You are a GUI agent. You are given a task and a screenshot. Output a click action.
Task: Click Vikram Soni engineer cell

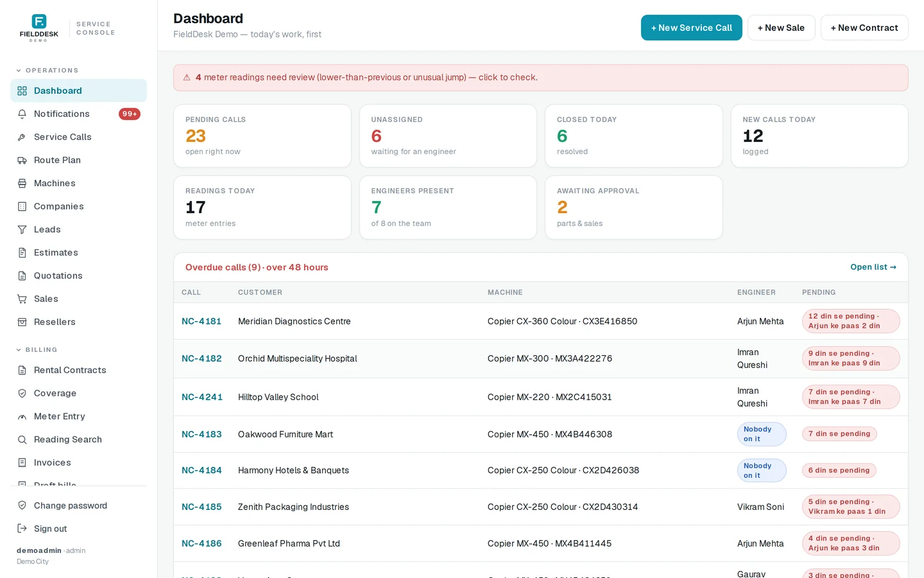click(x=760, y=507)
